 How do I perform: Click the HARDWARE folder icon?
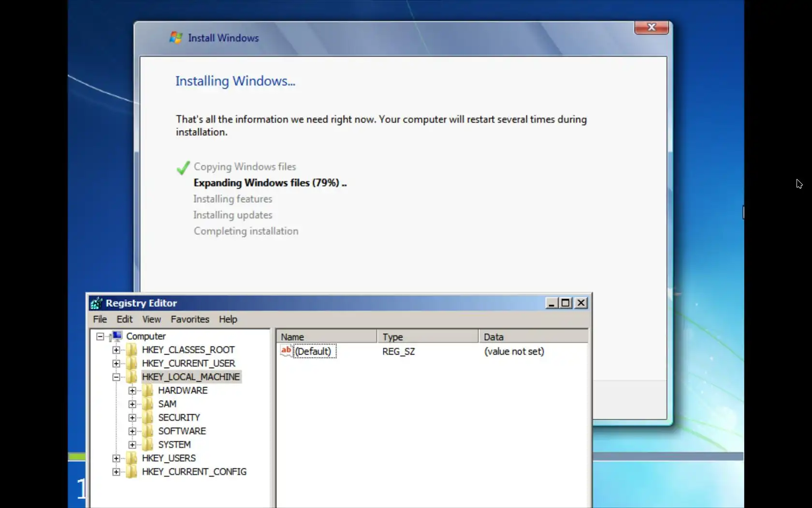[147, 390]
